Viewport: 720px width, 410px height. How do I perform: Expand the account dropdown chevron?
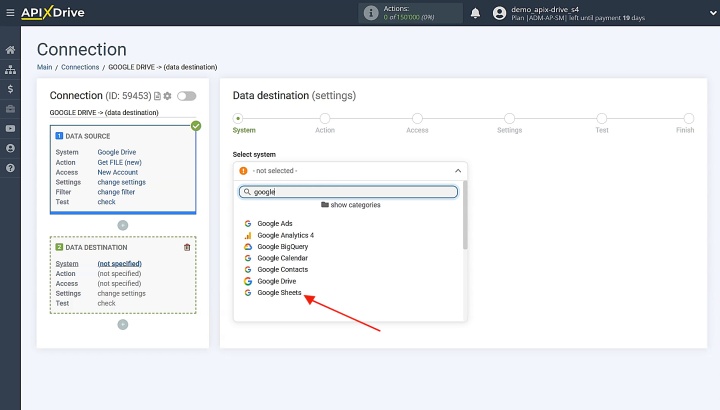pos(713,13)
